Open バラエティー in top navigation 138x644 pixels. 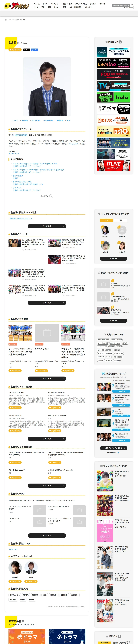[55, 4]
